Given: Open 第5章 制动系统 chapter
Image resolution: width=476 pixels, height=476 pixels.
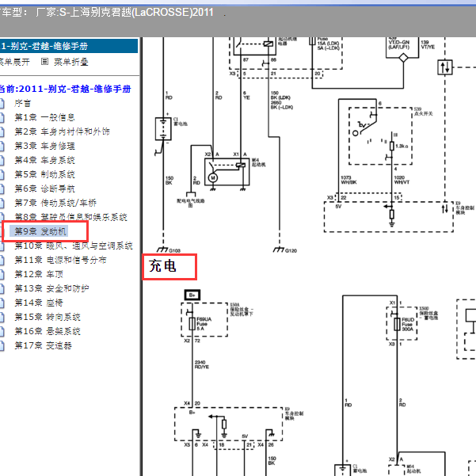Looking at the screenshot, I should (x=44, y=174).
